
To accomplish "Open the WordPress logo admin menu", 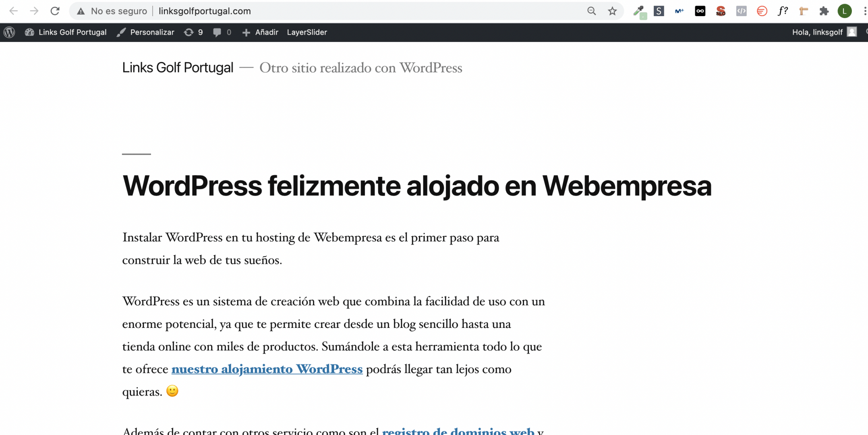I will (x=9, y=32).
